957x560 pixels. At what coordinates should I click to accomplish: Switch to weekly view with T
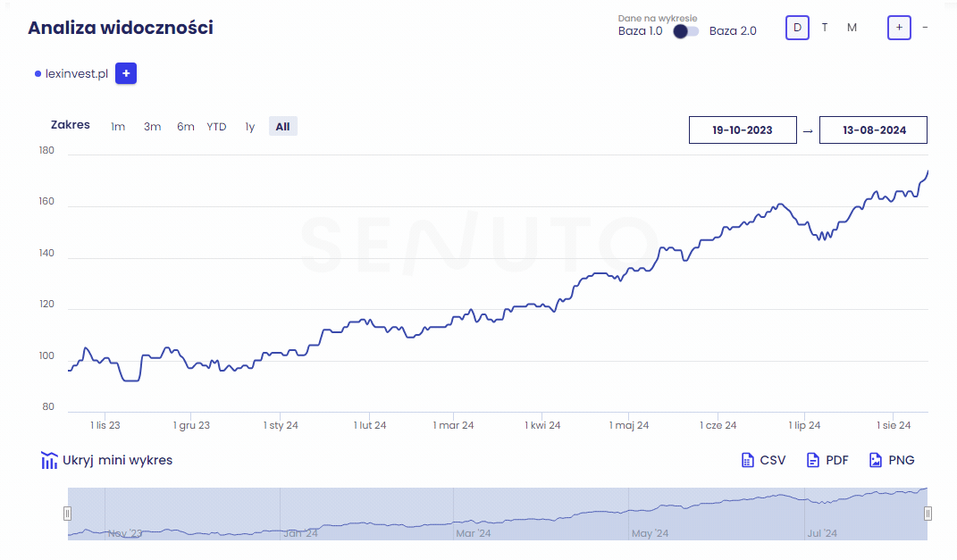[825, 28]
